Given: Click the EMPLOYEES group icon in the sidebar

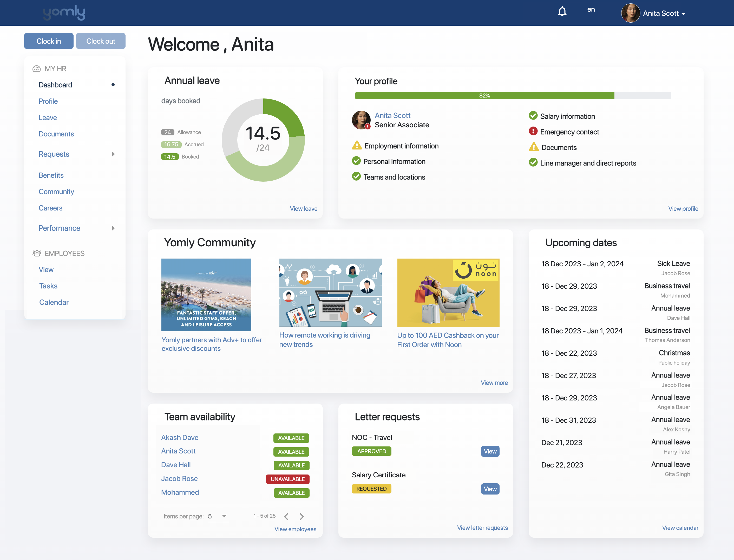Looking at the screenshot, I should [x=37, y=253].
